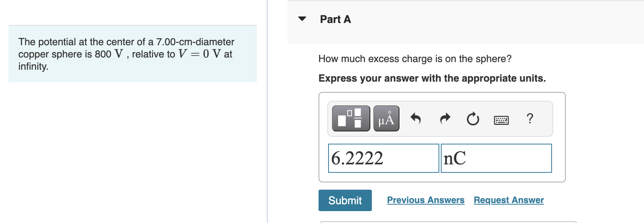The image size is (644, 223).
Task: Select the math templates tool
Action: pos(350,118)
